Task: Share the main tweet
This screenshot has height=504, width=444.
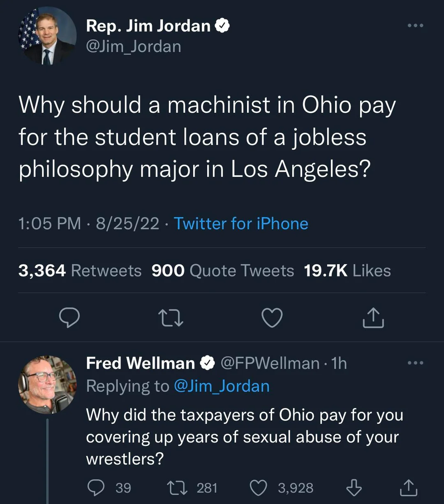Action: pyautogui.click(x=373, y=318)
